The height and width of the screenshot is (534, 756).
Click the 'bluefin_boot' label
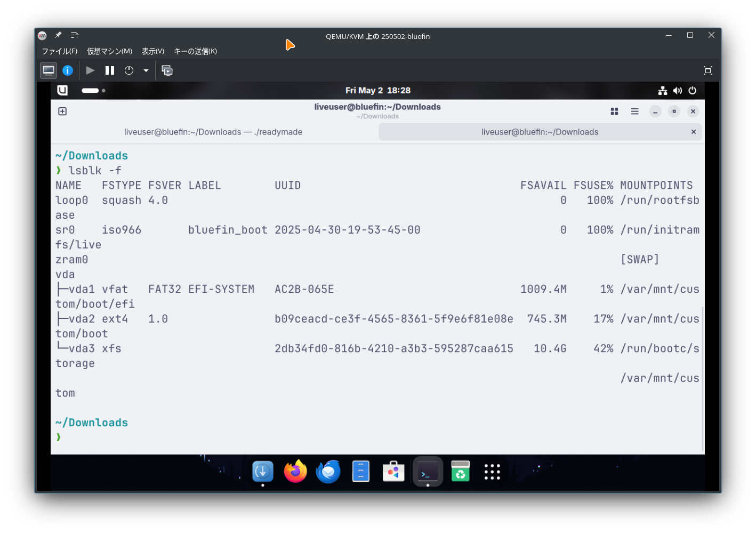click(x=228, y=230)
